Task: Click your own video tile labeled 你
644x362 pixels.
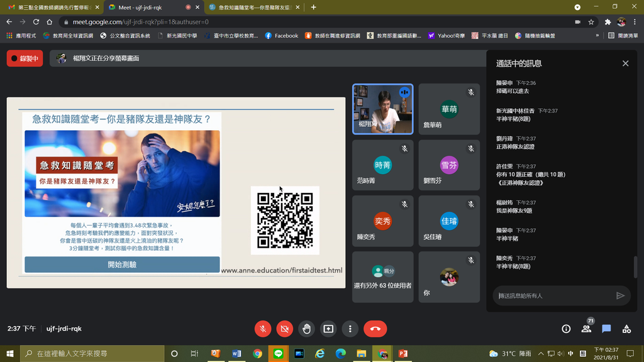Action: click(x=449, y=277)
